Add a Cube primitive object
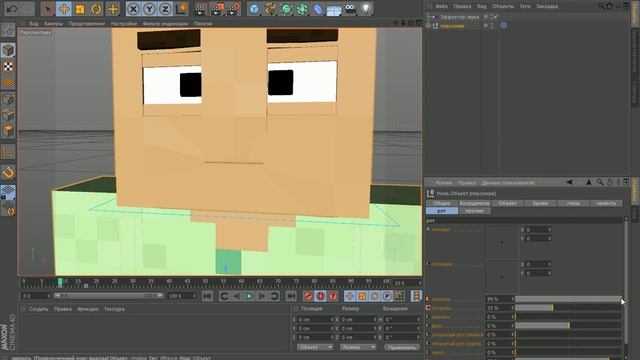The image size is (640, 360). coord(254,9)
